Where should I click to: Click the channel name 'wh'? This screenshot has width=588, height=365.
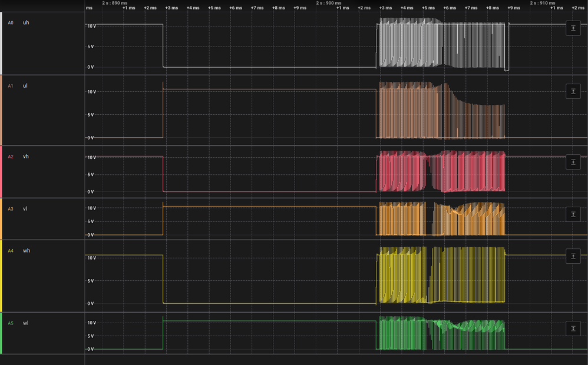pos(27,251)
